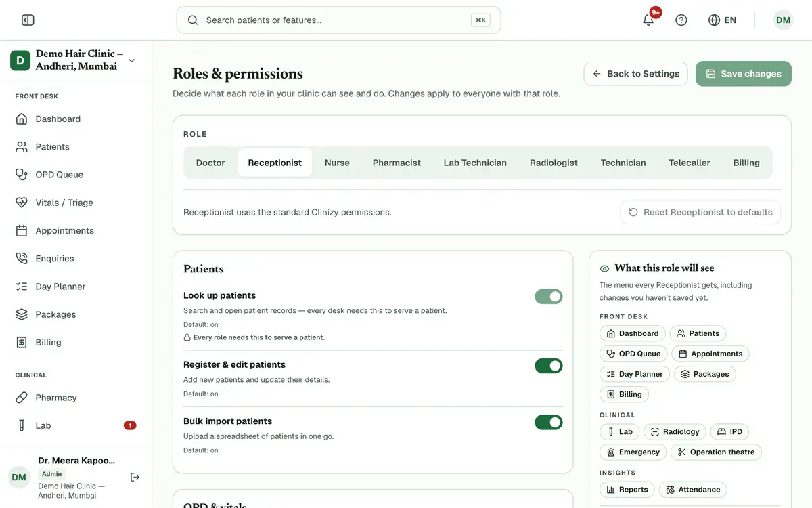Screen dimensions: 812x508
Task: Click the Admin badge under Dr. Meera
Action: [51, 474]
